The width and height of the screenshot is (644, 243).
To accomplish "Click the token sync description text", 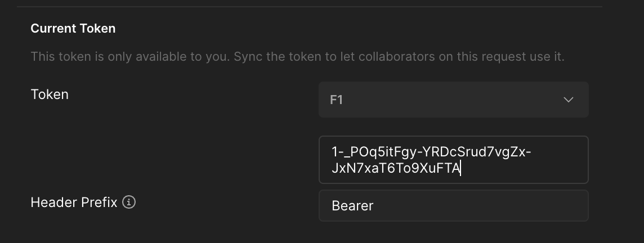I will (298, 56).
